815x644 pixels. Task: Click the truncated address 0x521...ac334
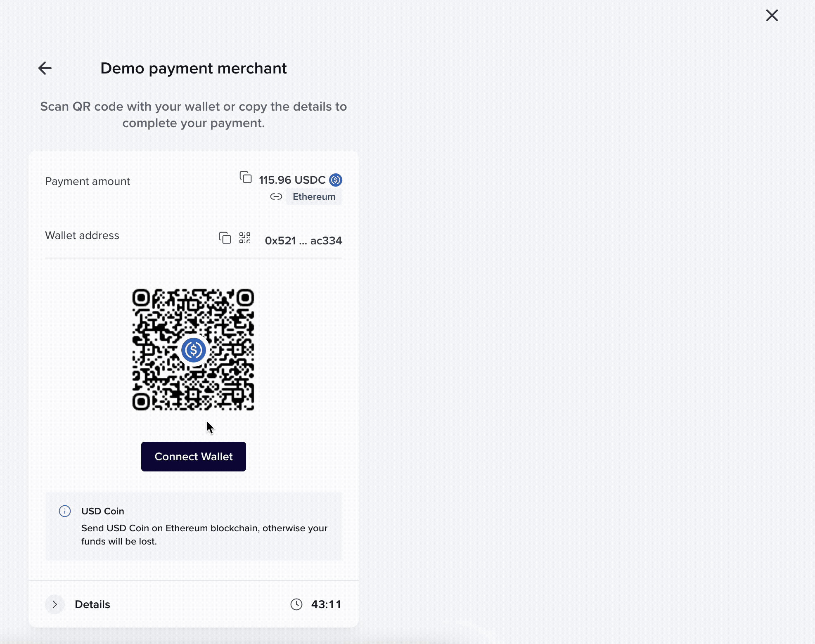point(303,240)
